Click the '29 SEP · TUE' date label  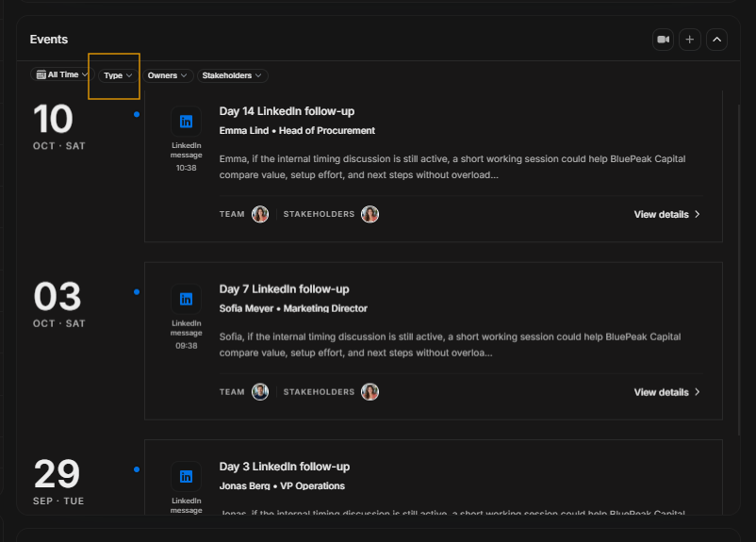tap(58, 483)
